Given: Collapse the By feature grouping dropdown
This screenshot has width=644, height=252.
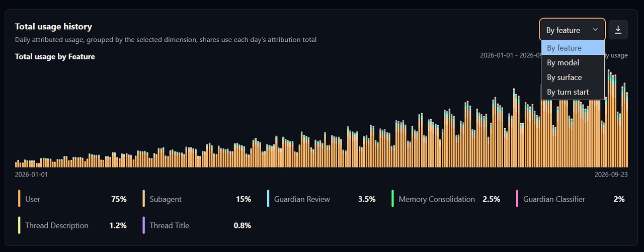Looking at the screenshot, I should [573, 30].
